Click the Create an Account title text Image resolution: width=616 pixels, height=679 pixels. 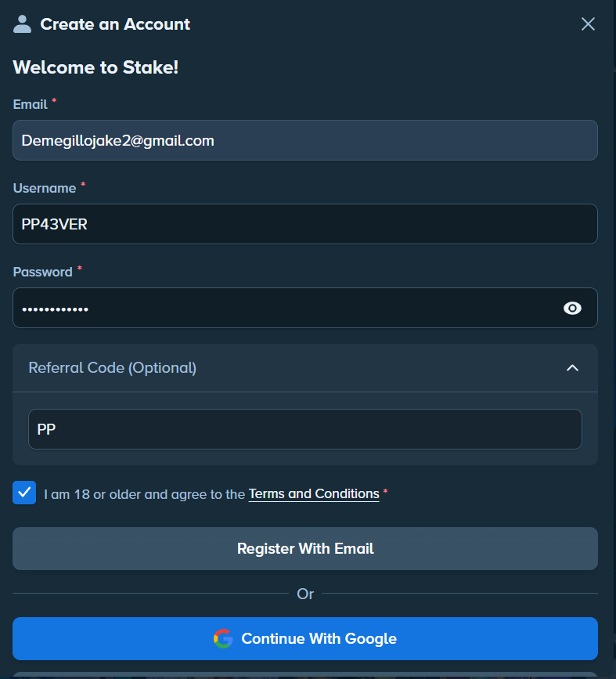coord(115,24)
